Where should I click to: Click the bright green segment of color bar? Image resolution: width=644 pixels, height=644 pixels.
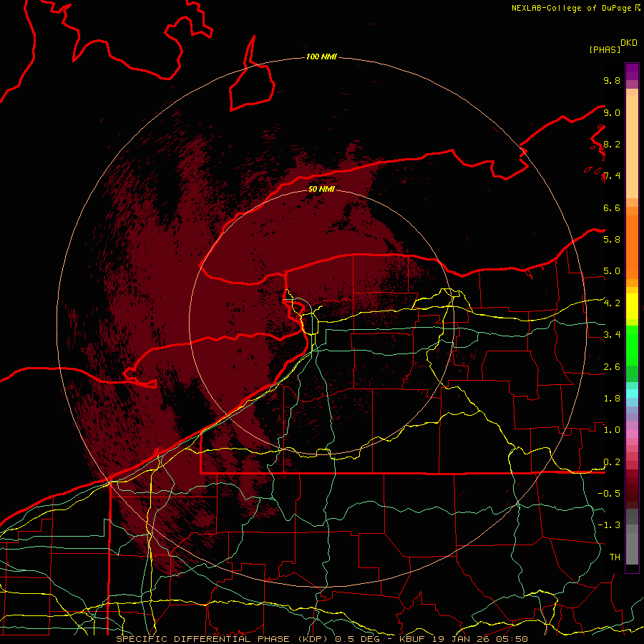[632, 345]
